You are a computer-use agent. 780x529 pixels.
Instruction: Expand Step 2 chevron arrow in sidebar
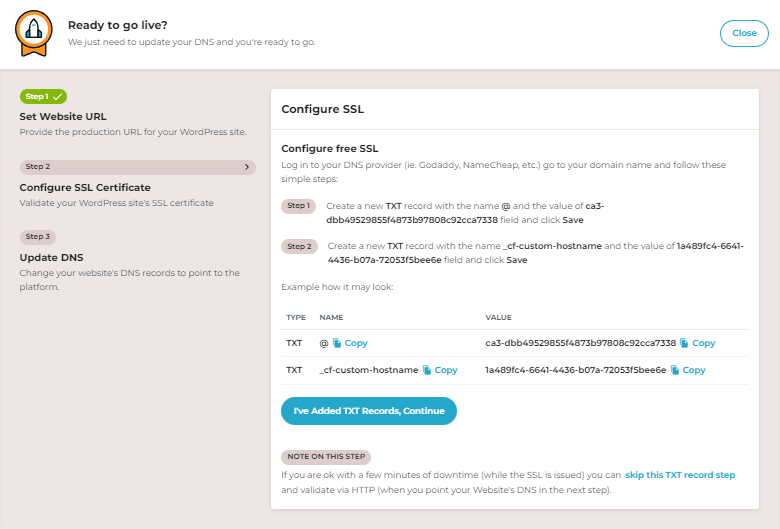click(x=247, y=167)
